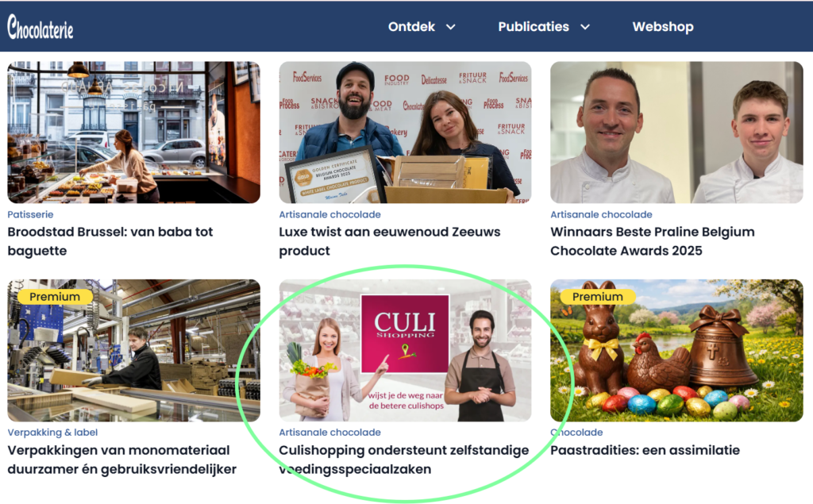The width and height of the screenshot is (813, 504).
Task: Open the Broodstad Brussel article thumbnail
Action: coord(133,133)
